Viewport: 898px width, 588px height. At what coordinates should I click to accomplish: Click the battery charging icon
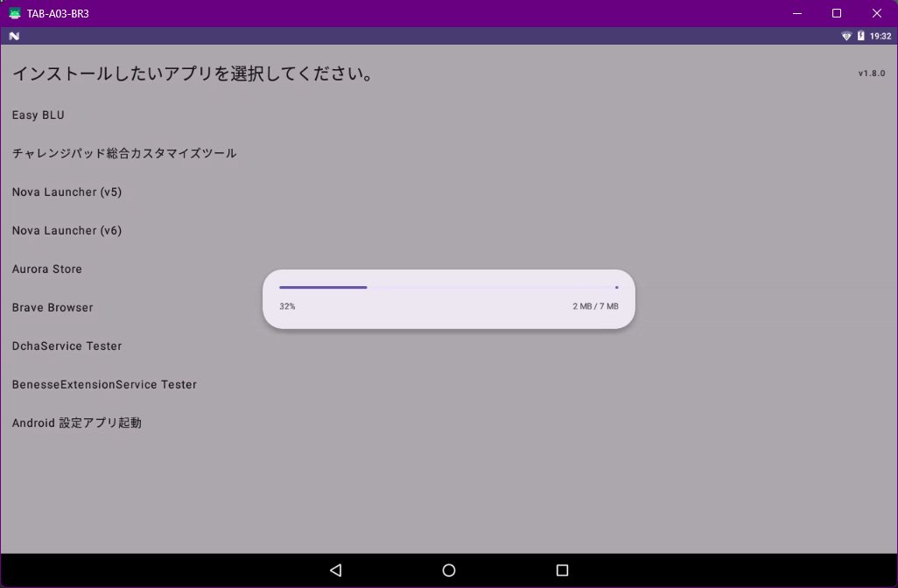(860, 36)
